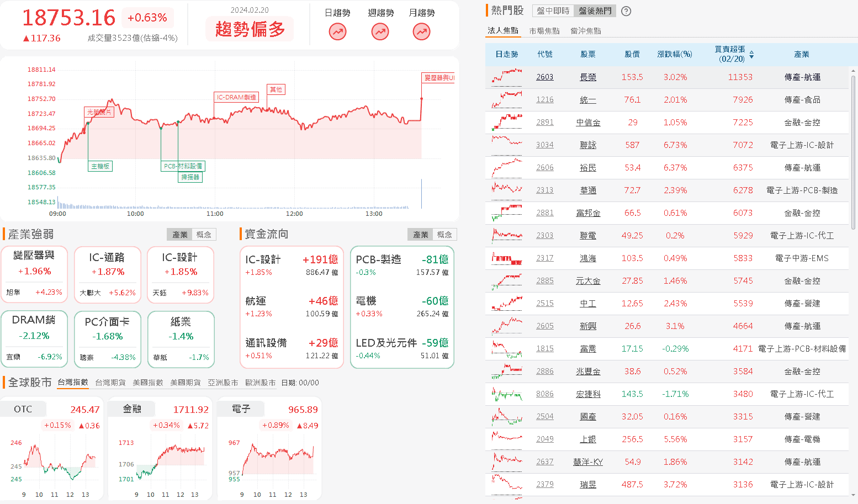
Task: Open the help question mark icon beside 盤後熱門
Action: [x=626, y=11]
